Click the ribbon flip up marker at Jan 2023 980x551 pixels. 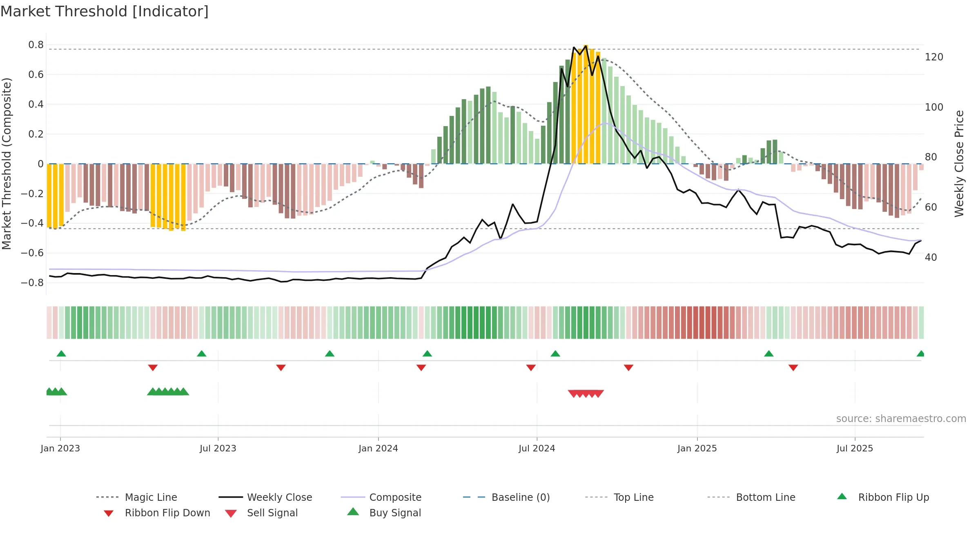pos(61,353)
